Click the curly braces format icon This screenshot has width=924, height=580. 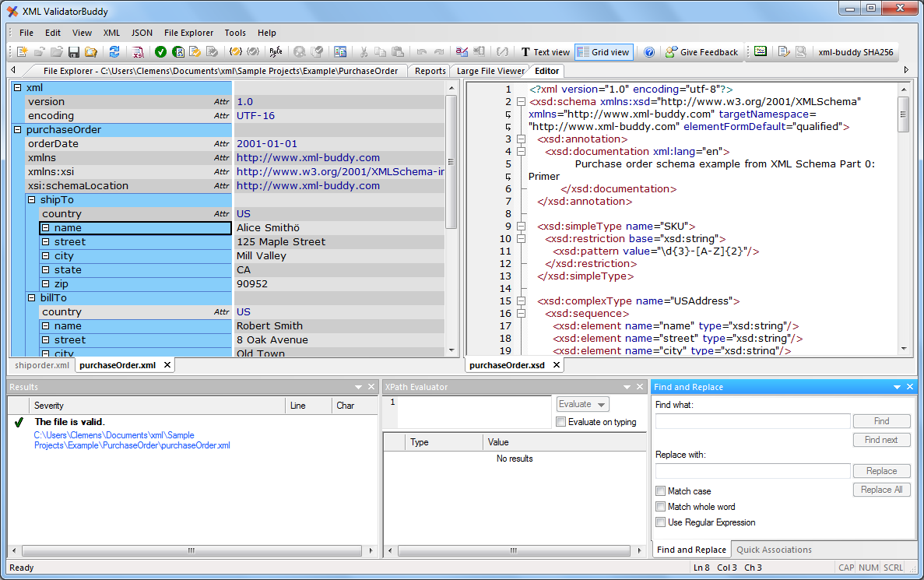click(502, 52)
